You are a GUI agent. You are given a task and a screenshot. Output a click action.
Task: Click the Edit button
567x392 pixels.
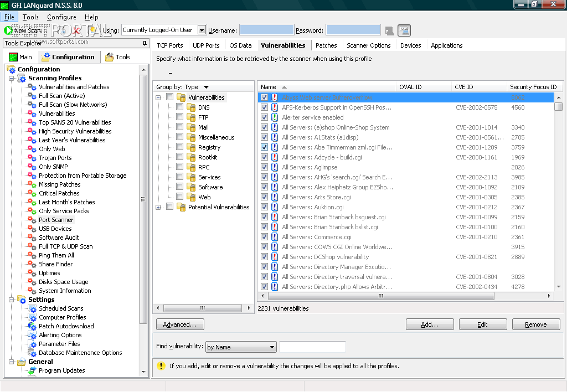(x=483, y=324)
